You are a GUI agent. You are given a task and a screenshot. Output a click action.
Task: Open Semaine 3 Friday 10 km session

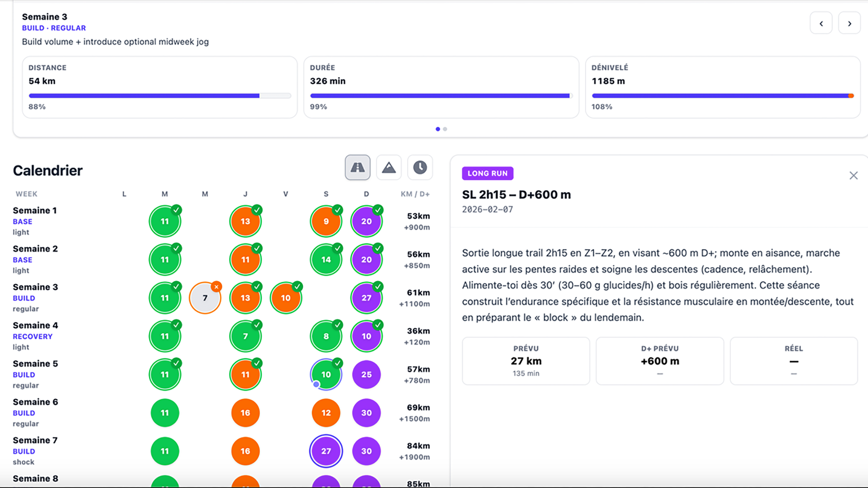286,298
